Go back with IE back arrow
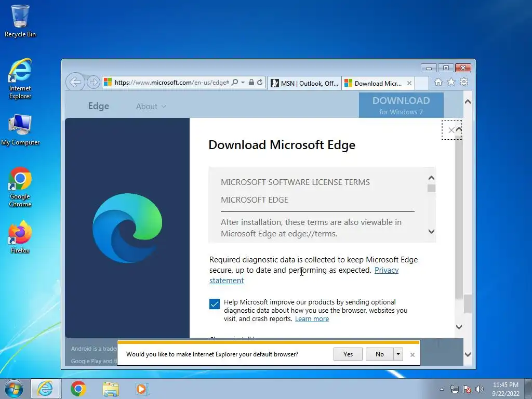Image resolution: width=532 pixels, height=399 pixels. (75, 82)
